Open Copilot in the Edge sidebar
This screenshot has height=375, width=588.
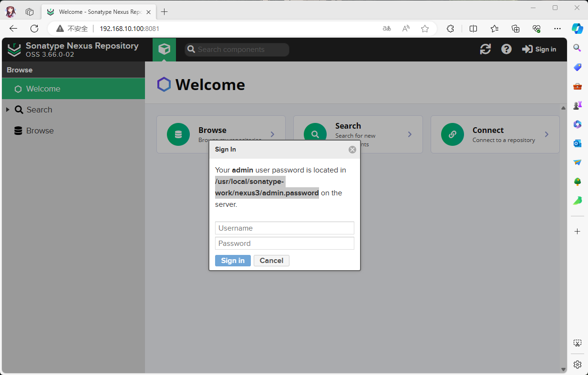[578, 29]
